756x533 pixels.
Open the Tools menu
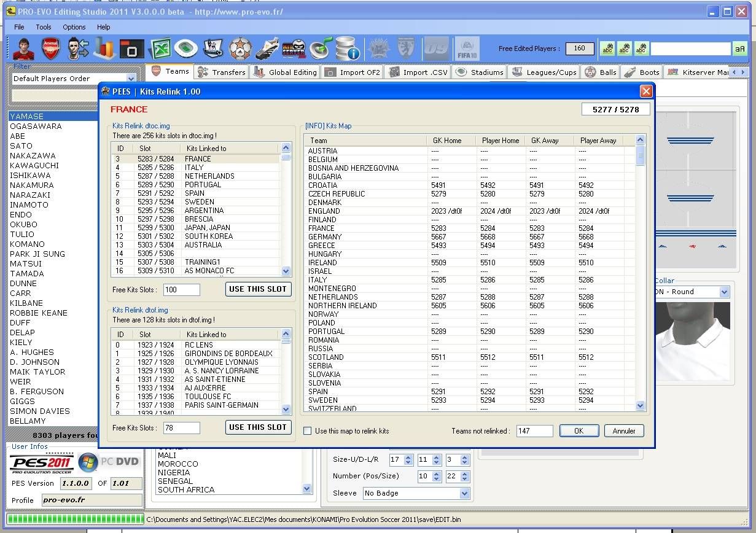[44, 27]
